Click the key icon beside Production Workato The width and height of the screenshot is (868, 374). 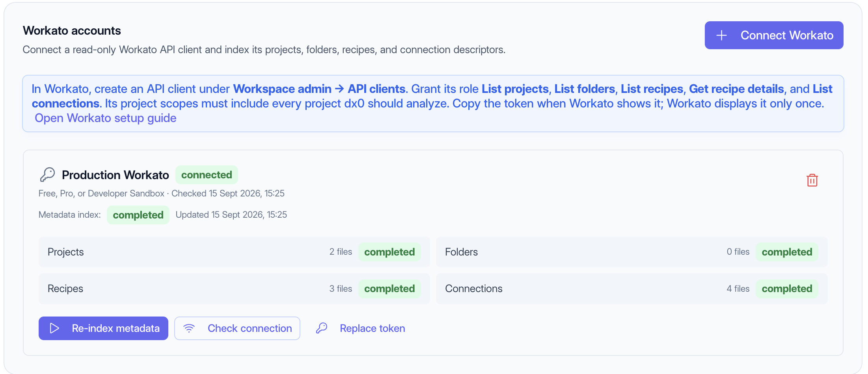[47, 174]
